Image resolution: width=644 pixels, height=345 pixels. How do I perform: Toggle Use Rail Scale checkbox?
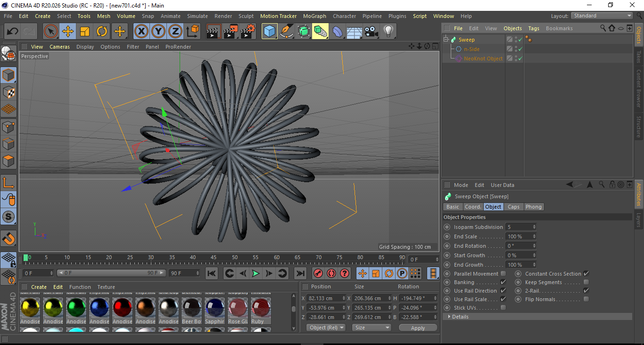click(x=503, y=299)
